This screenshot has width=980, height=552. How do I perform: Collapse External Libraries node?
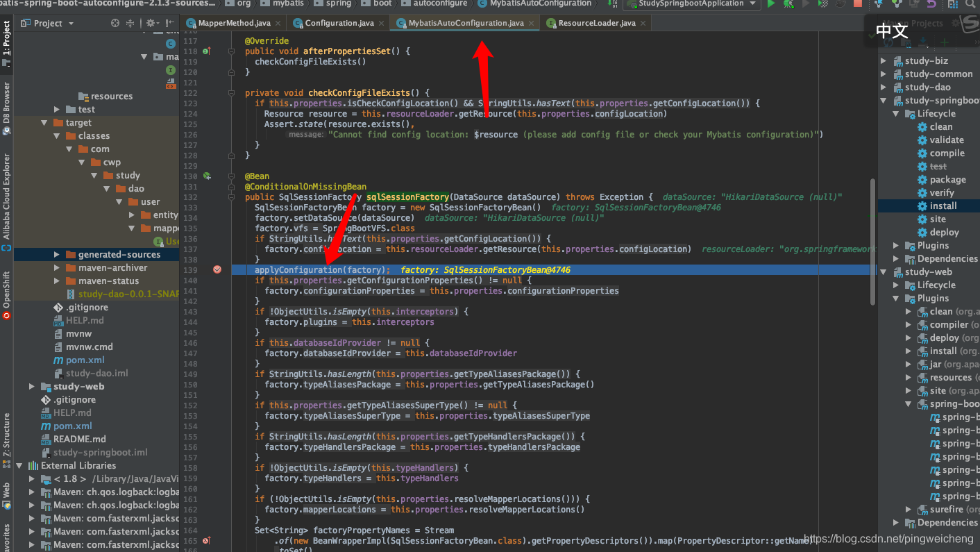pyautogui.click(x=19, y=466)
